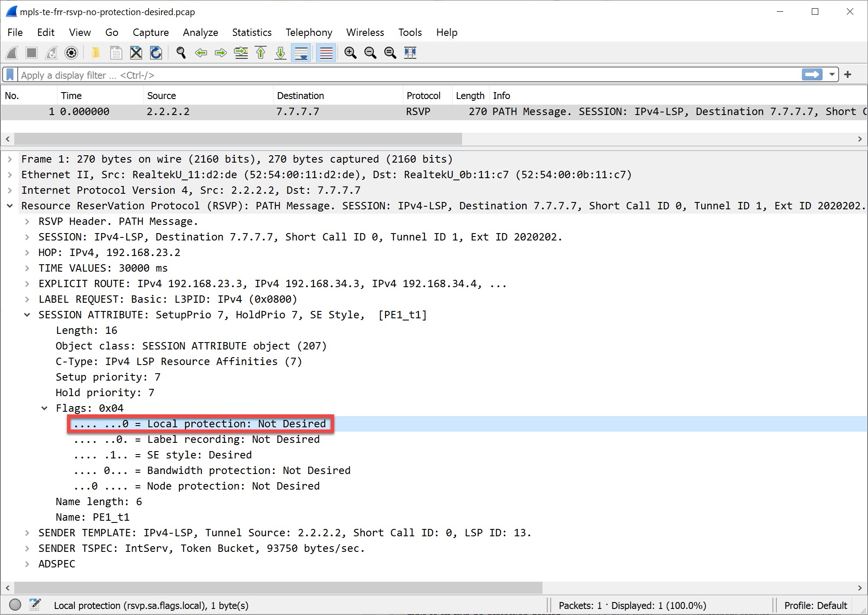Sort by the Time column header
Image resolution: width=868 pixels, height=615 pixels.
tap(100, 96)
